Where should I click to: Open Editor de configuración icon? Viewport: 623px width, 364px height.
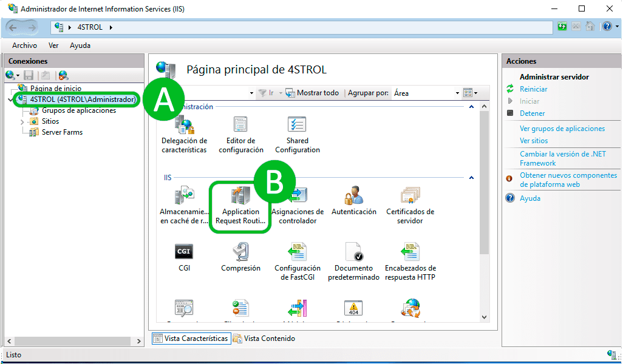coord(240,124)
